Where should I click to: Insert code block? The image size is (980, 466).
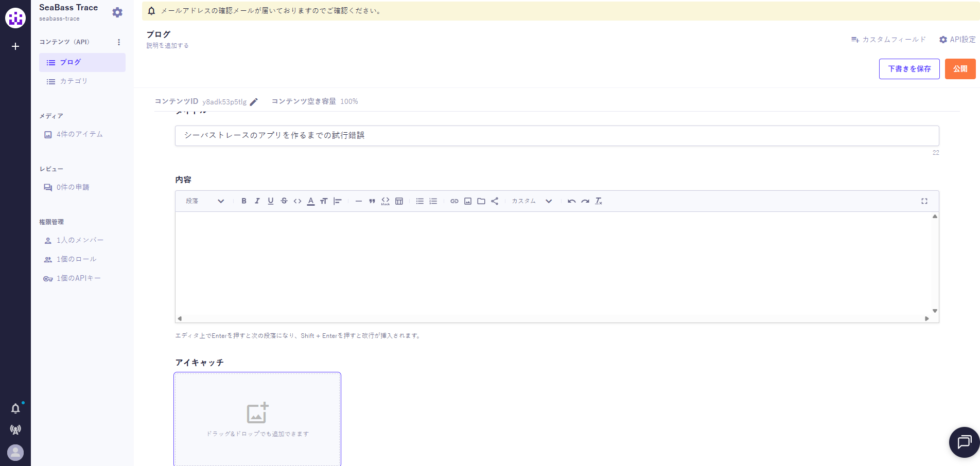click(x=386, y=201)
